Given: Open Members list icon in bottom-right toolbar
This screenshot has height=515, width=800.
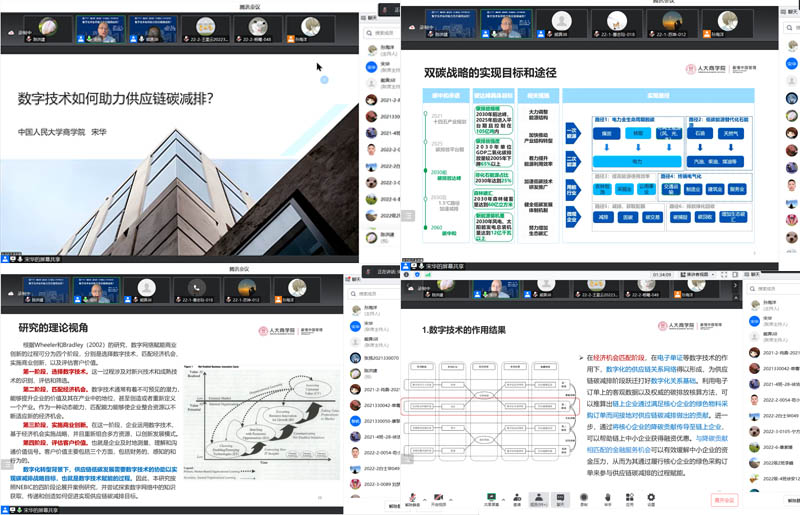Looking at the screenshot, I should [x=539, y=498].
